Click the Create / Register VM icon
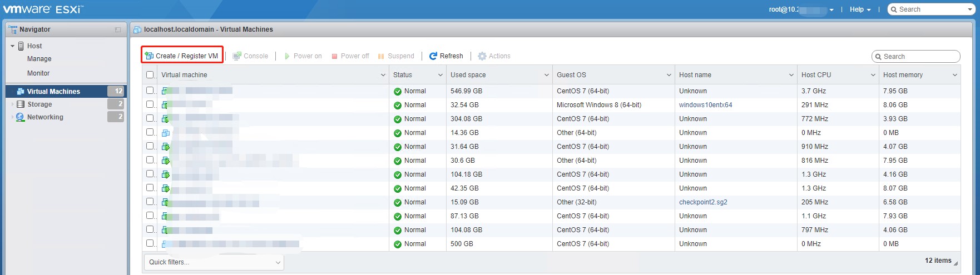Viewport: 980px width, 275px height. 149,56
